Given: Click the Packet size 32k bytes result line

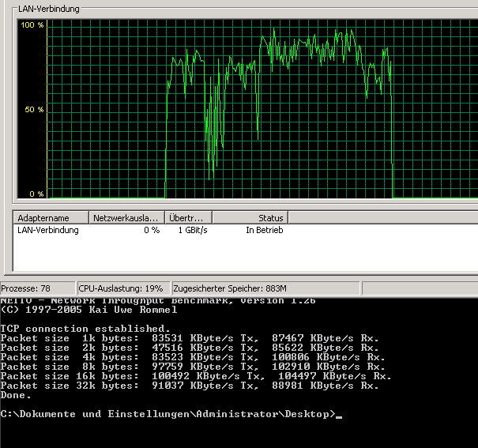Looking at the screenshot, I should 190,386.
